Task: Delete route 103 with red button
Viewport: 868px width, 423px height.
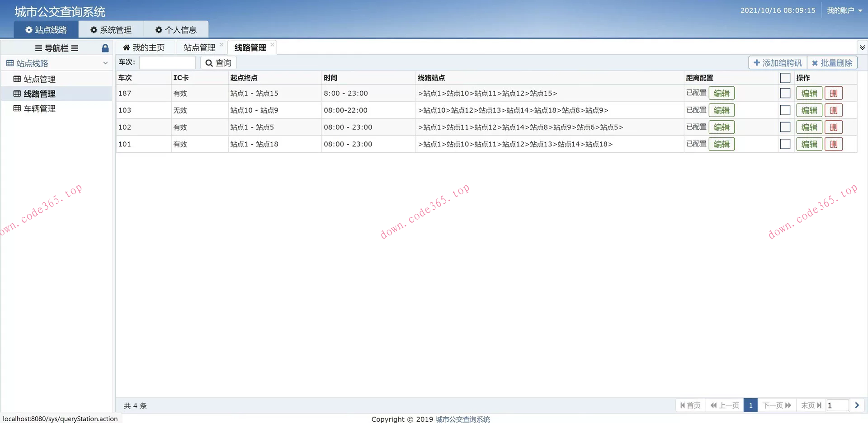Action: click(834, 110)
